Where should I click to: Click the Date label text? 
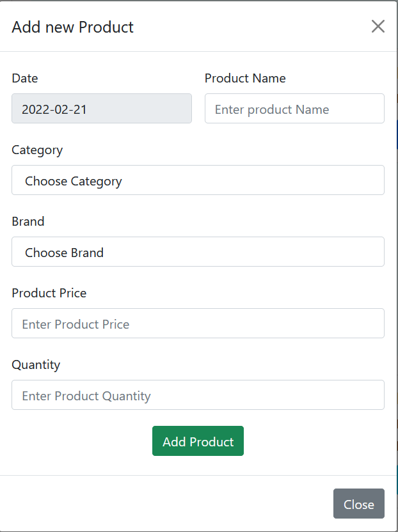(25, 78)
